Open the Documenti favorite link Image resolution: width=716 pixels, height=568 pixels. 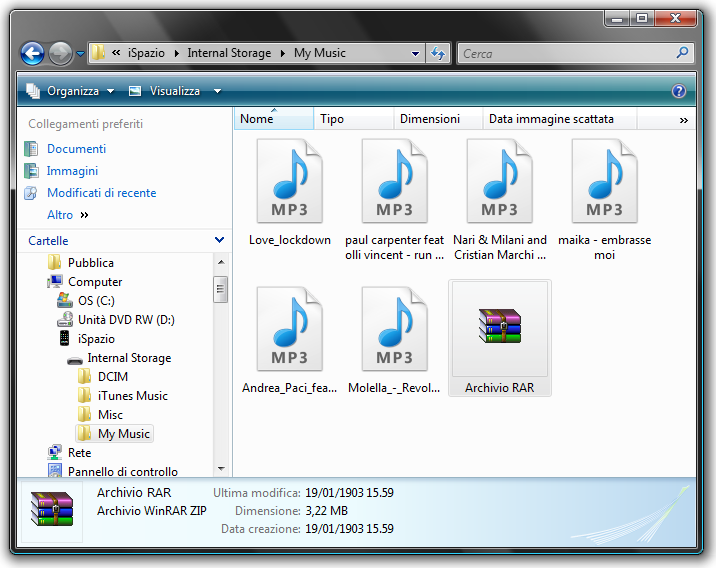coord(76,149)
